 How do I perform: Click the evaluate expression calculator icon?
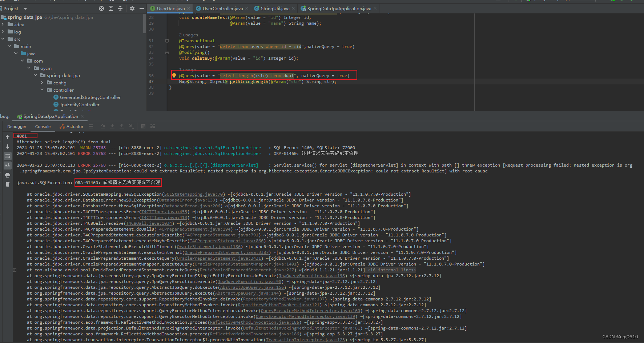click(143, 126)
